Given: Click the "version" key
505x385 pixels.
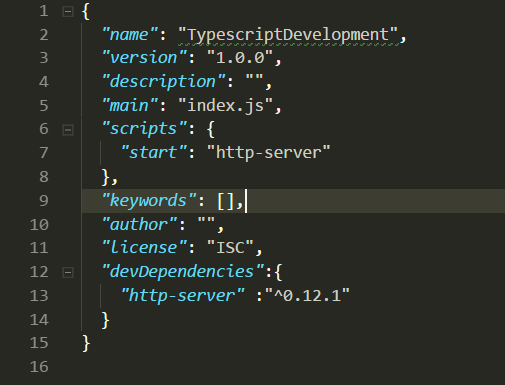Looking at the screenshot, I should (x=144, y=58).
